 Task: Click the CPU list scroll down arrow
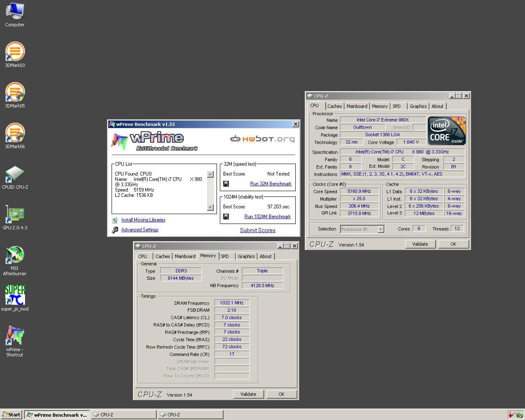(x=210, y=208)
